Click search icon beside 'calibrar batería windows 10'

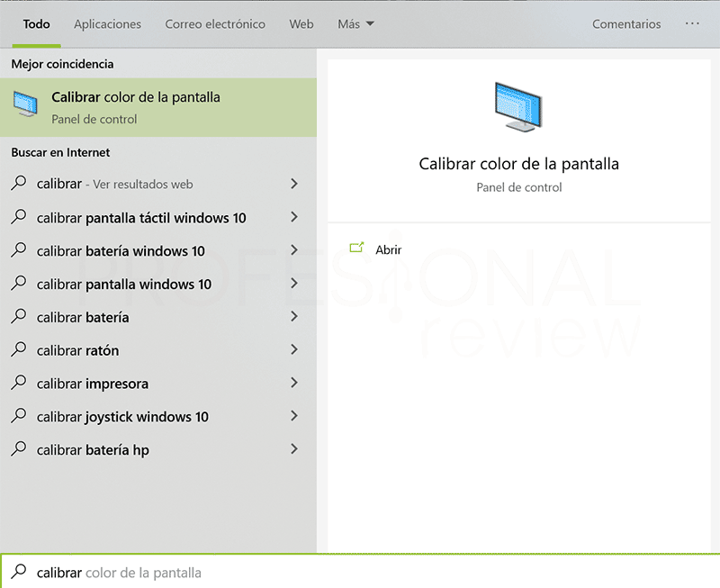[19, 249]
